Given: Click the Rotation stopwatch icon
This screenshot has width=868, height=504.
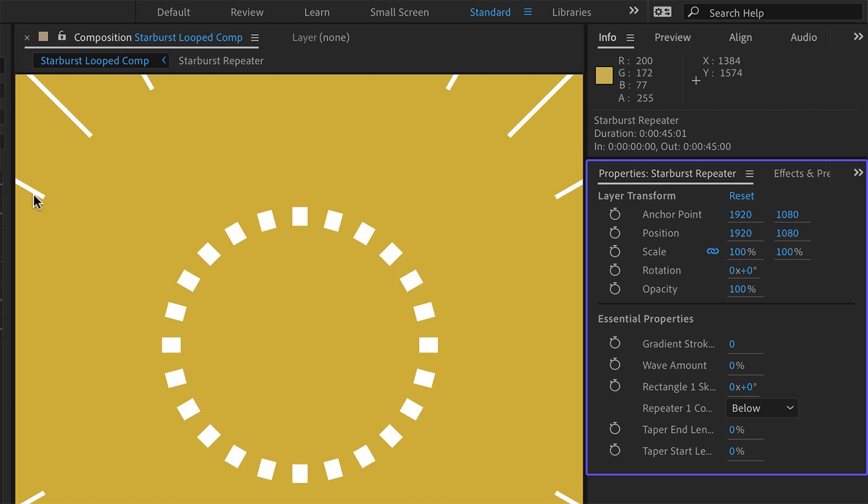Looking at the screenshot, I should pyautogui.click(x=615, y=270).
